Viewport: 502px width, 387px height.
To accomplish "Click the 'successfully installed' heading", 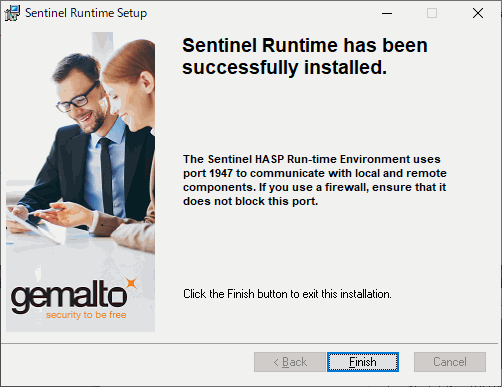I will coord(305,56).
